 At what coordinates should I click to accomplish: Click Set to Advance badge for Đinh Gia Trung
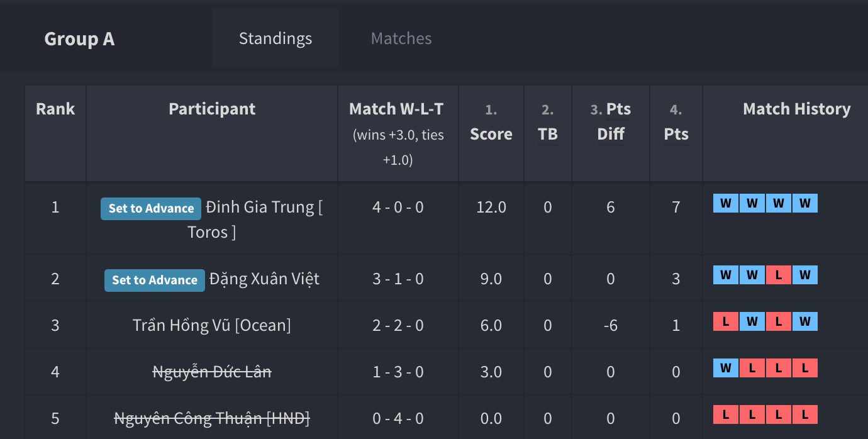(151, 208)
